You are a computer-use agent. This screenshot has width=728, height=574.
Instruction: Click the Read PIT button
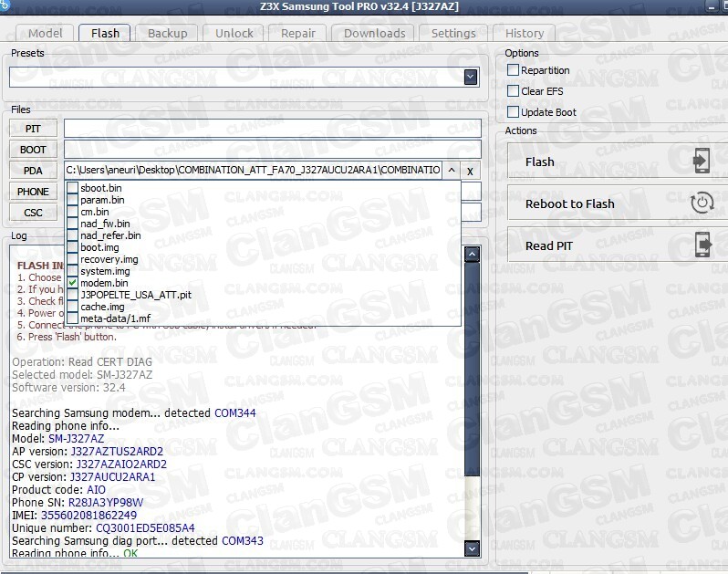click(x=617, y=245)
